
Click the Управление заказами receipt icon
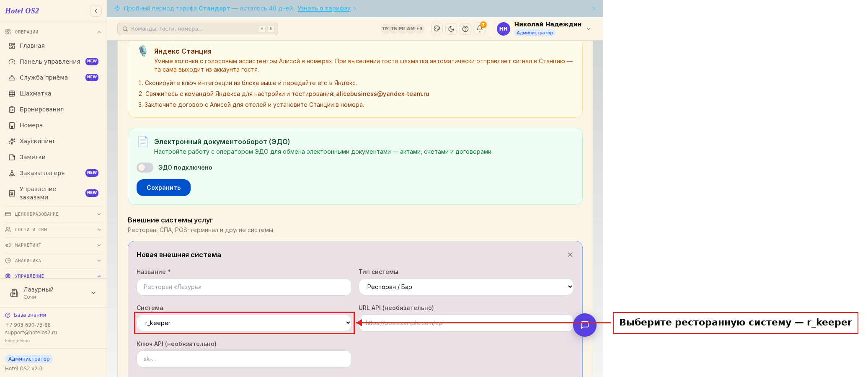click(12, 193)
